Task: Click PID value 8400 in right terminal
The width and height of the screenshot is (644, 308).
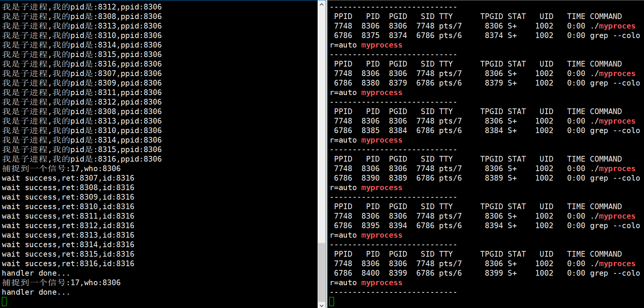Action: click(371, 273)
